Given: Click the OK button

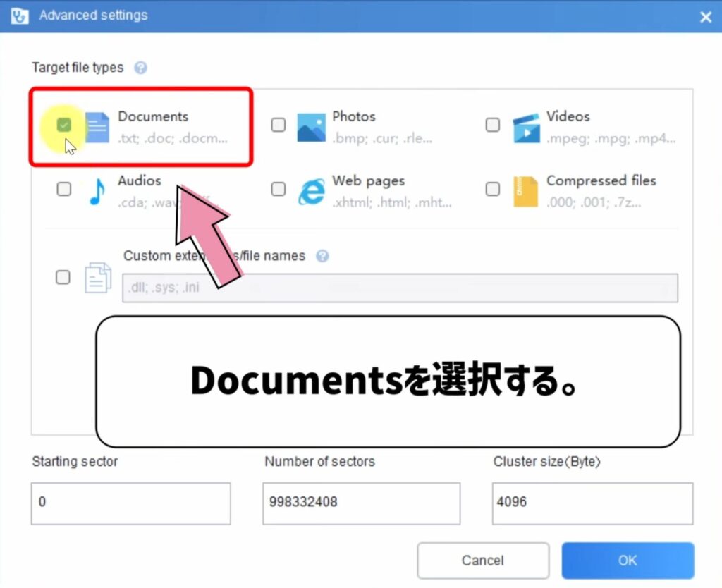Looking at the screenshot, I should pos(627,560).
